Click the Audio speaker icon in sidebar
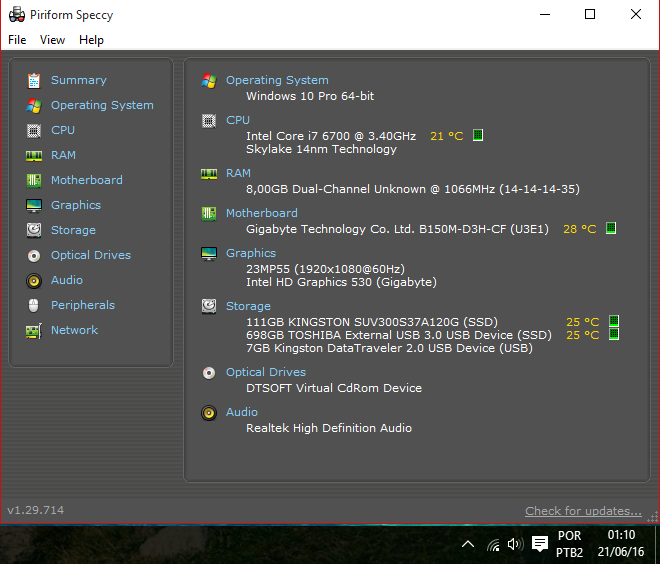This screenshot has width=660, height=564. (x=34, y=281)
